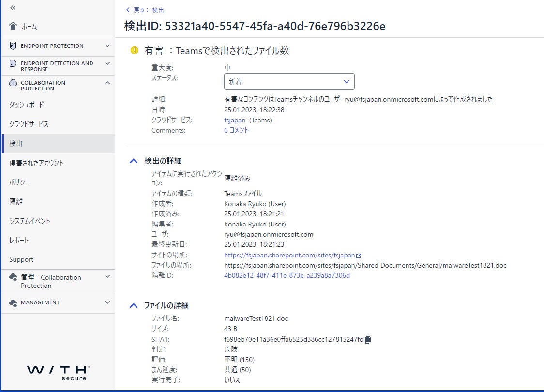The height and width of the screenshot is (392, 544).
Task: Open quarantine ID 4b082e12 link
Action: coord(287,276)
